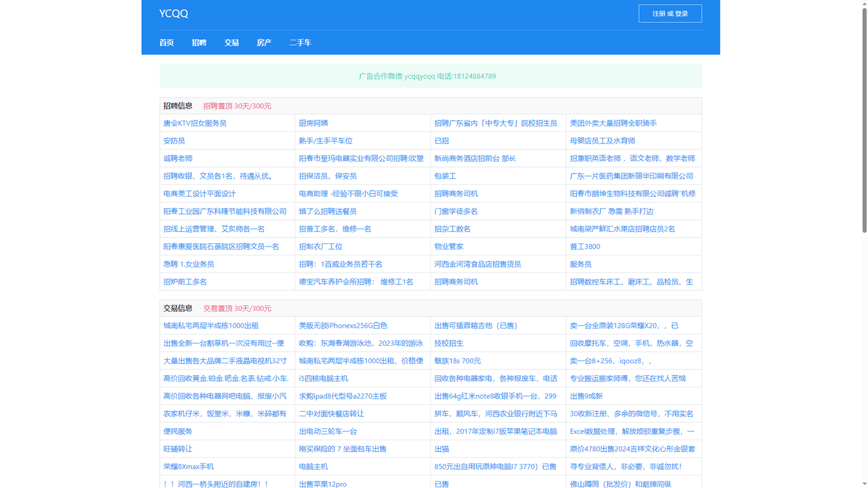Open listing 招炉前工多名
The width and height of the screenshot is (868, 488).
185,282
